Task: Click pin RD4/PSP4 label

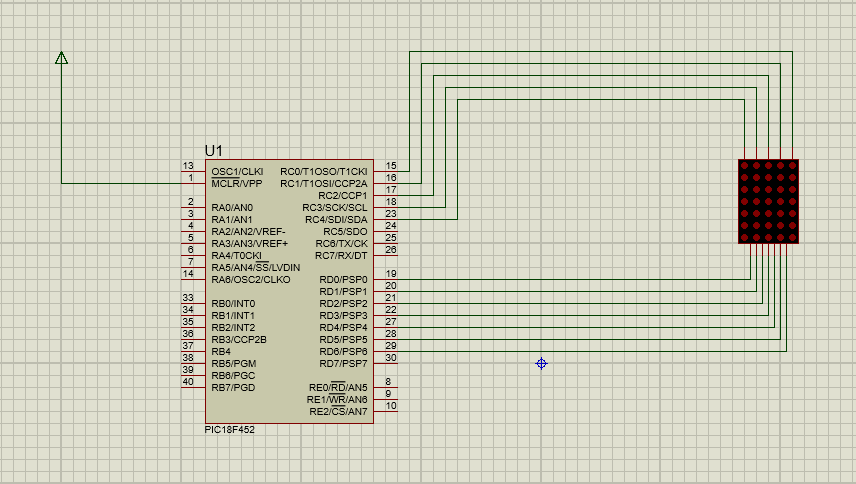Action: (x=343, y=327)
